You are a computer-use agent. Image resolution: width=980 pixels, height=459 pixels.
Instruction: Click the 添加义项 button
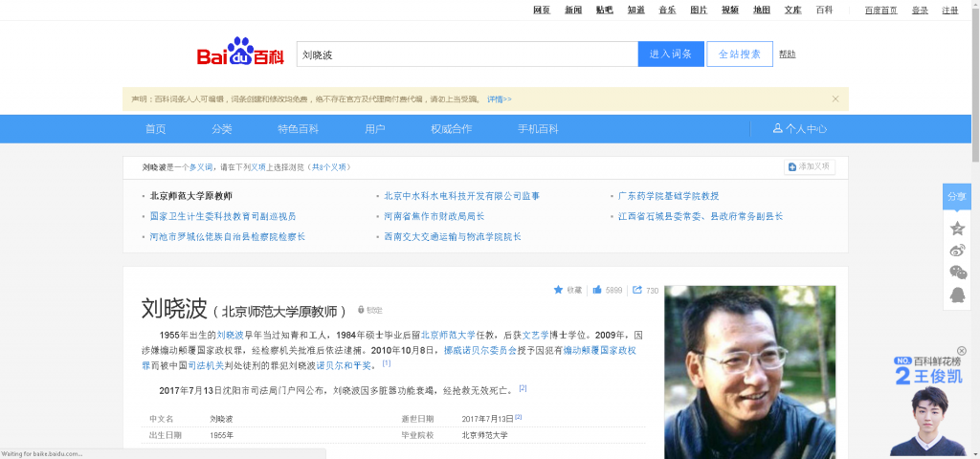click(809, 166)
